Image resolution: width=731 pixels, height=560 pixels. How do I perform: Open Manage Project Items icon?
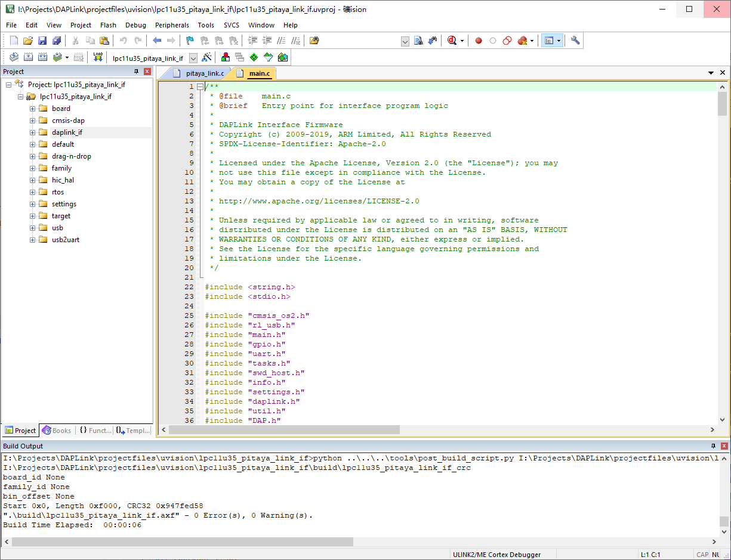point(226,57)
